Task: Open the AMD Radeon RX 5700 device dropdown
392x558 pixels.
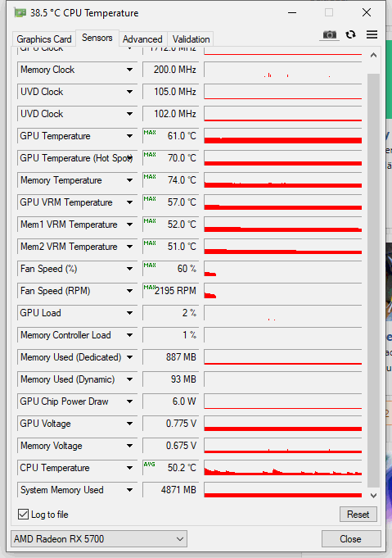Action: point(99,539)
